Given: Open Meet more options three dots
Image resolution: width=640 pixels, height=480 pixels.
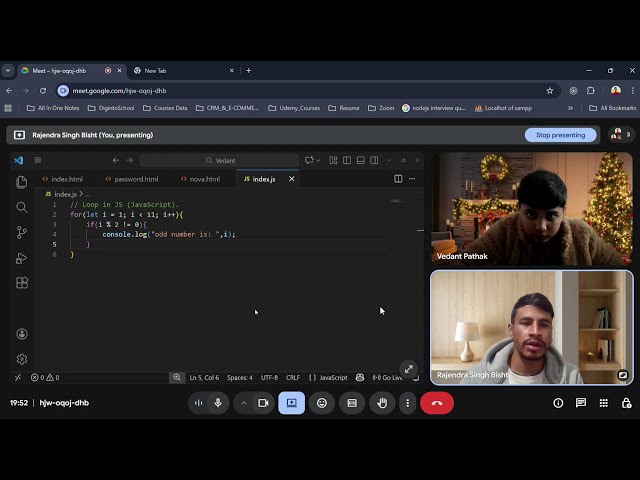Looking at the screenshot, I should point(407,403).
